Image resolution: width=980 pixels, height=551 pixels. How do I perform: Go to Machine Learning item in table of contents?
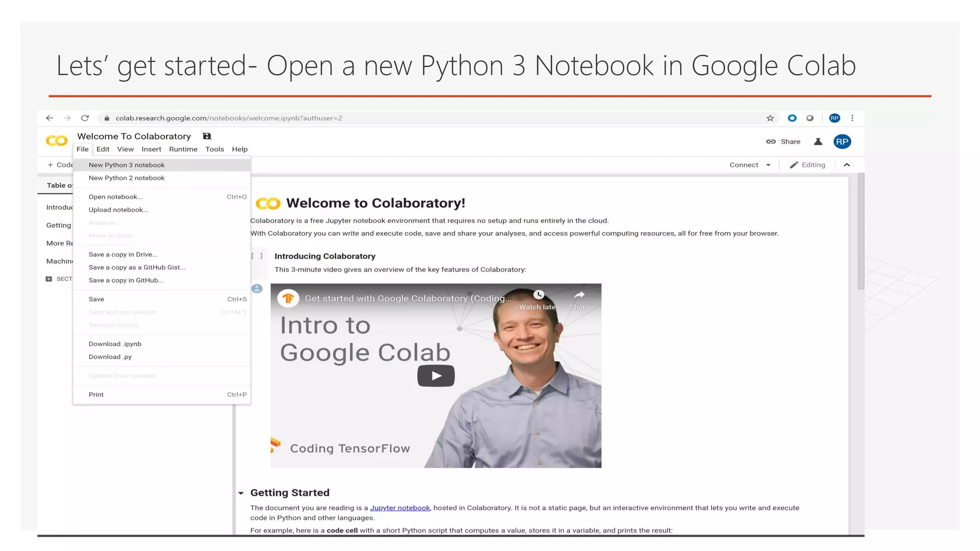(59, 261)
